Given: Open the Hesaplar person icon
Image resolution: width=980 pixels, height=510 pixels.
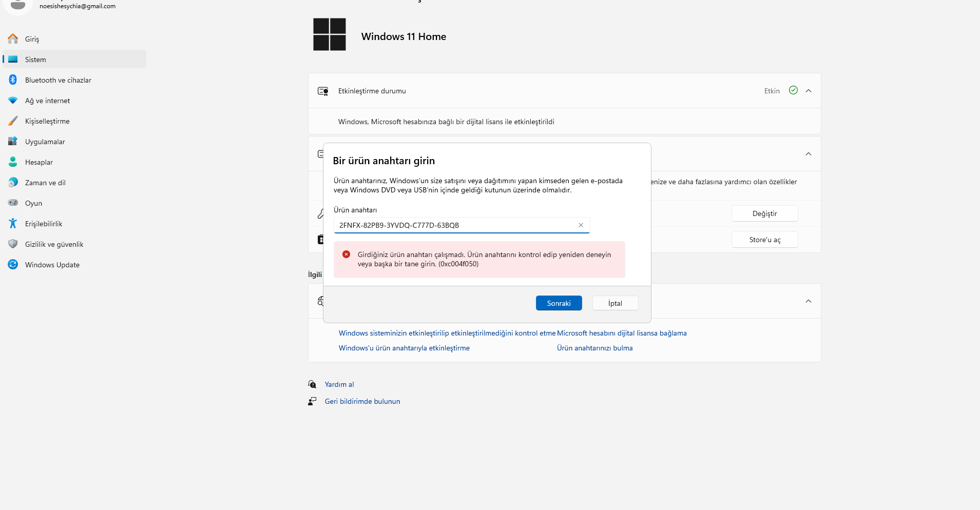Looking at the screenshot, I should (x=13, y=162).
